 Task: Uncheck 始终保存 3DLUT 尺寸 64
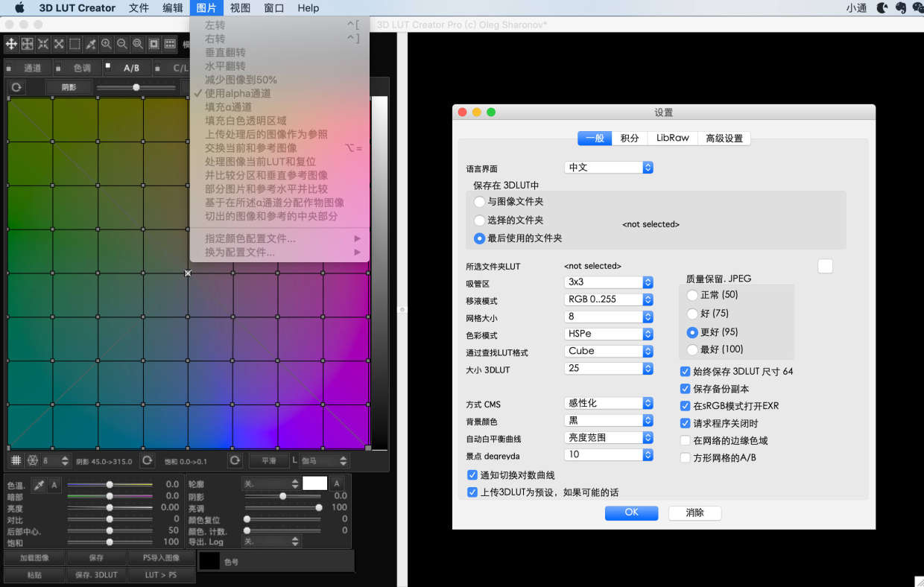point(686,371)
